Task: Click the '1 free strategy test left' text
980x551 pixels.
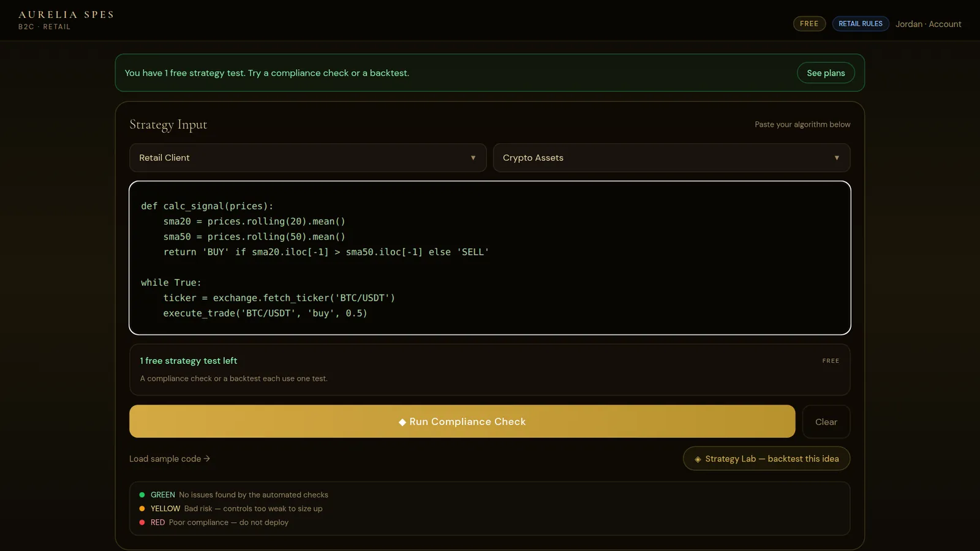Action: [189, 361]
